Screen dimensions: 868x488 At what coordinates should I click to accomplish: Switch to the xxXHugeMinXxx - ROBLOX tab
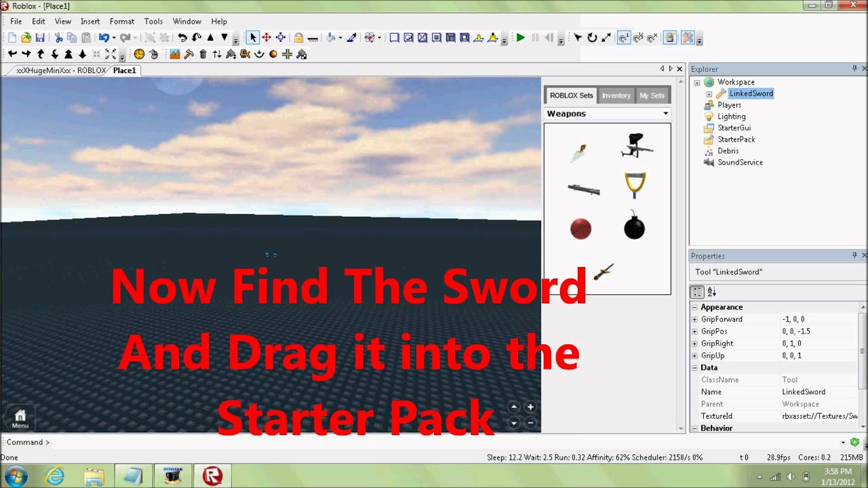pos(61,70)
